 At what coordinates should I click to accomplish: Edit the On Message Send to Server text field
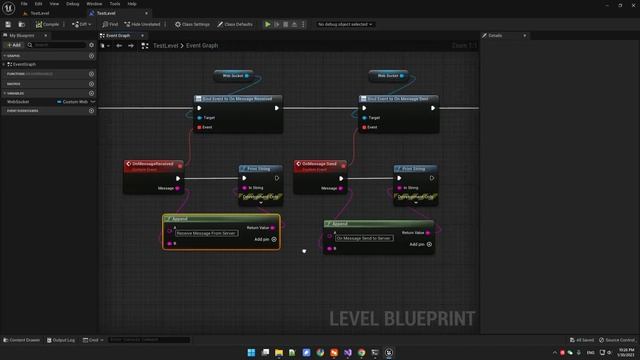tap(364, 238)
